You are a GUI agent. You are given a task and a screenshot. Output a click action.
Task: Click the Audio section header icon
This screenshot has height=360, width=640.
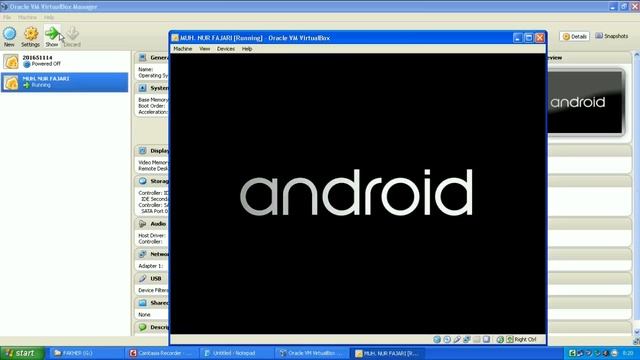point(142,224)
